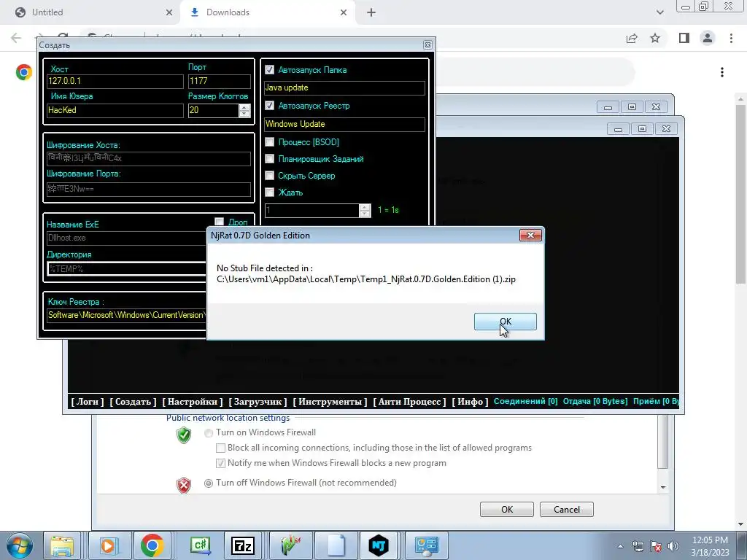Show hidden tray icons arrow
This screenshot has height=560, width=747.
tap(620, 546)
